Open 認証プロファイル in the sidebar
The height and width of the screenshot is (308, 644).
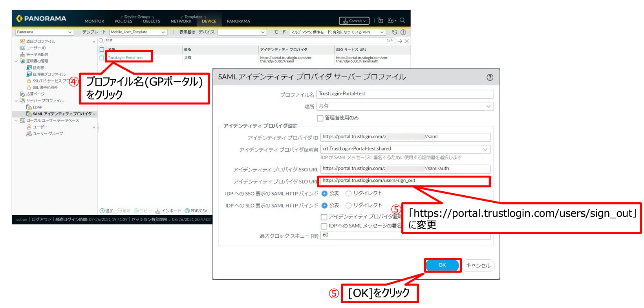tap(40, 41)
